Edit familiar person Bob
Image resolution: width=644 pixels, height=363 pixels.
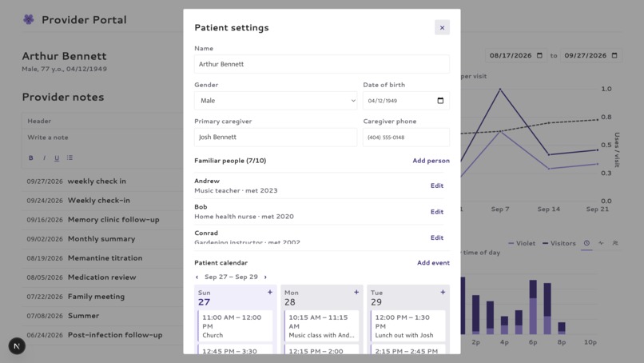[437, 212]
